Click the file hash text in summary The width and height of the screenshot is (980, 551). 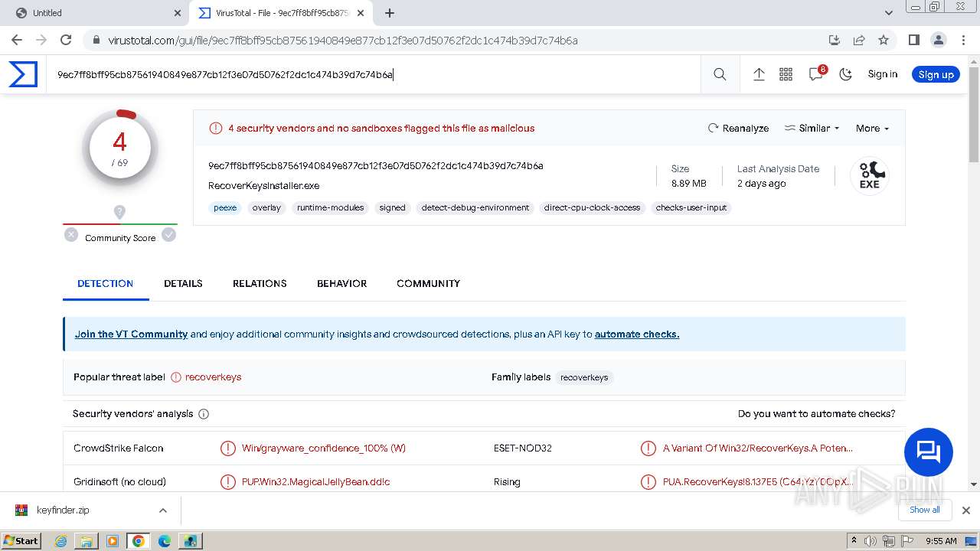click(x=376, y=166)
